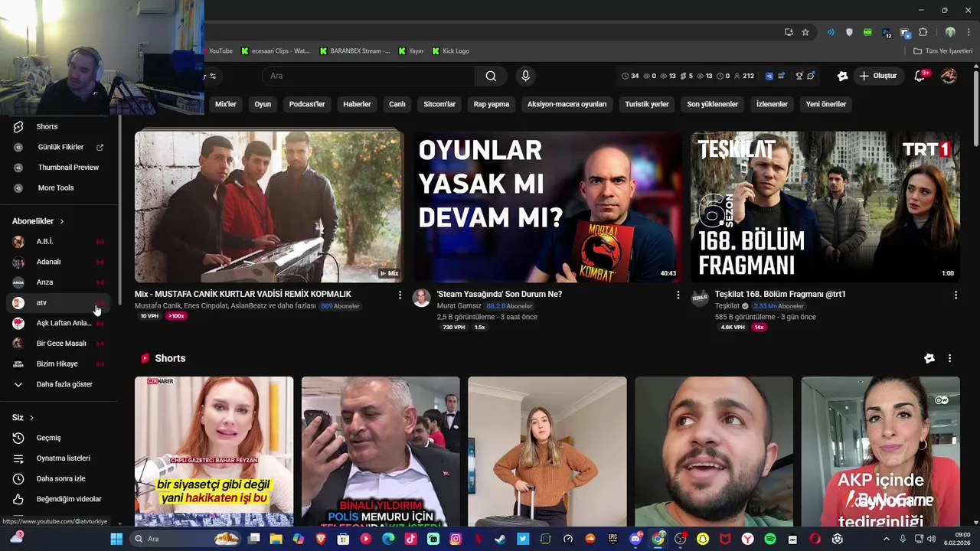Select the Sitcom'lar filter chip
This screenshot has height=551, width=980.
pos(439,104)
